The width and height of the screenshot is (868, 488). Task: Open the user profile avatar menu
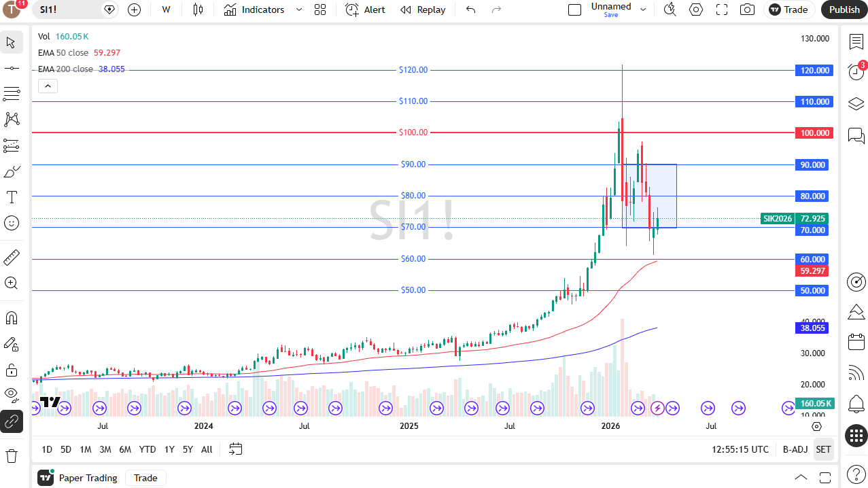coord(13,9)
